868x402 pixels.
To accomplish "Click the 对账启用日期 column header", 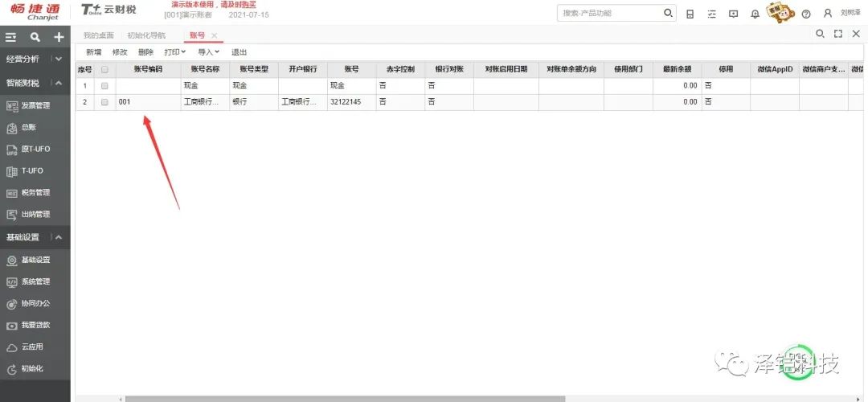I will tap(506, 69).
